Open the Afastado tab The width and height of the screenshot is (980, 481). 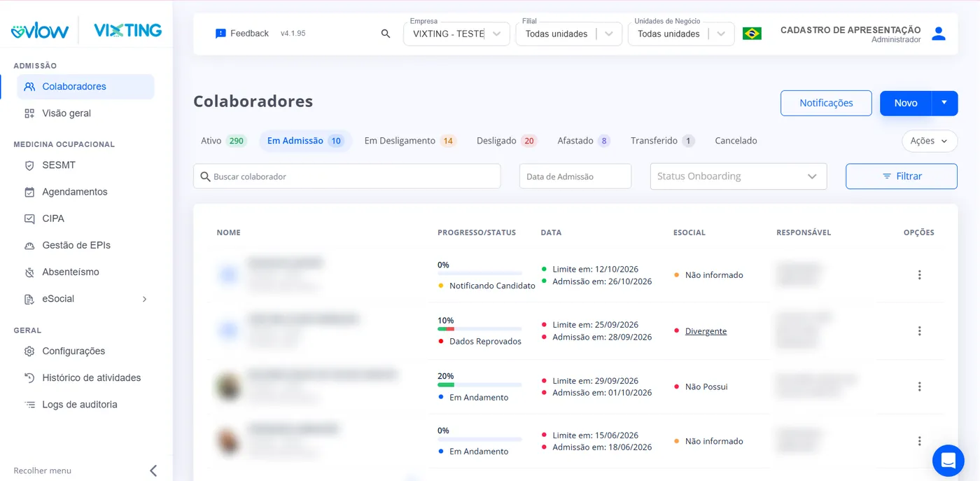tap(584, 141)
